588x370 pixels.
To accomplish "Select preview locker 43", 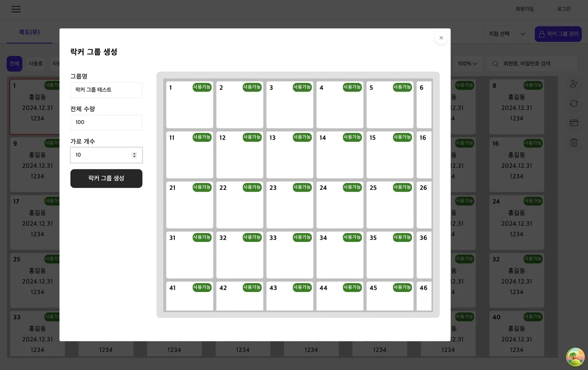I will [290, 296].
